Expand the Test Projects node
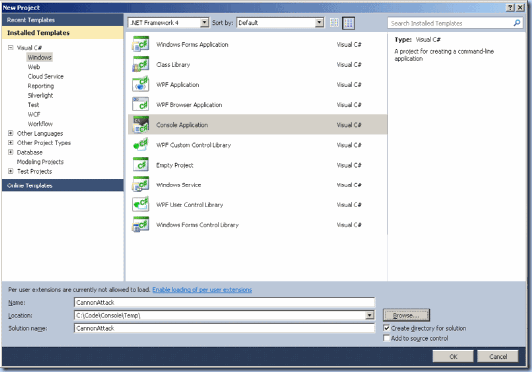The width and height of the screenshot is (532, 372). pos(11,171)
